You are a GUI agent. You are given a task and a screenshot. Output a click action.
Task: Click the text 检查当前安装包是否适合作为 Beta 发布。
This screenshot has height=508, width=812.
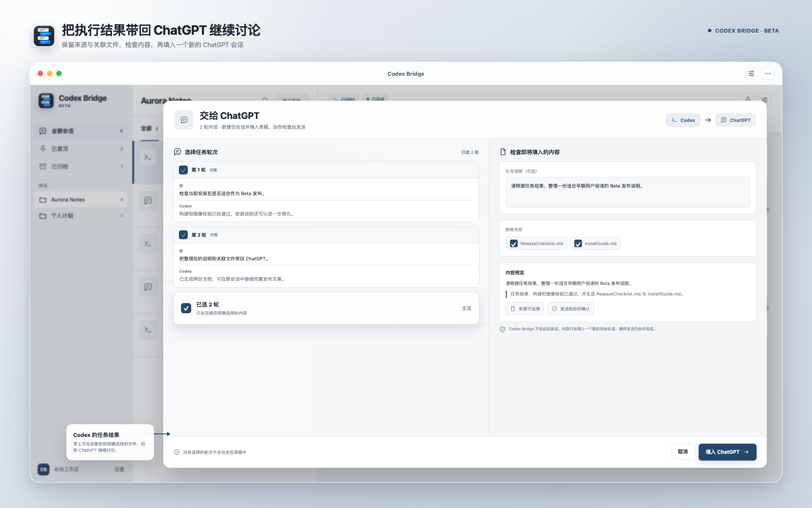coord(222,193)
